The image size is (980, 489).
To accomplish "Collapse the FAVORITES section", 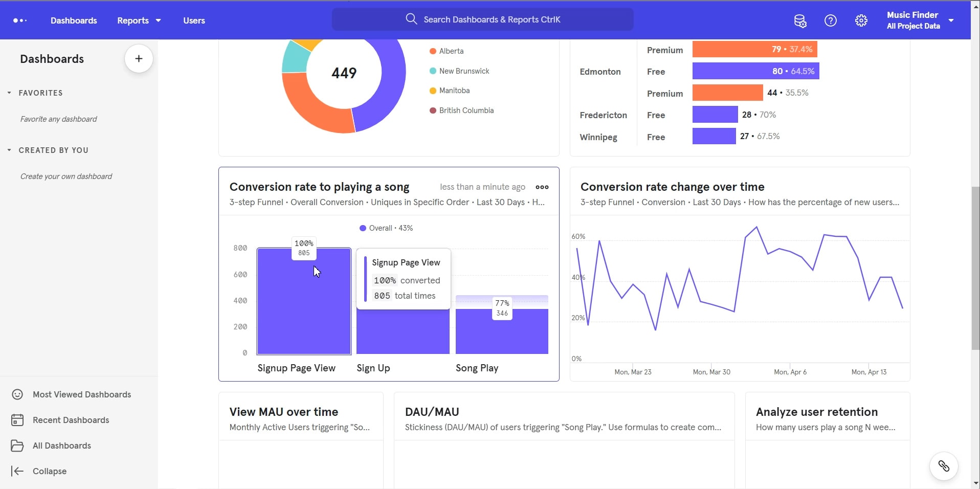I will [8, 93].
